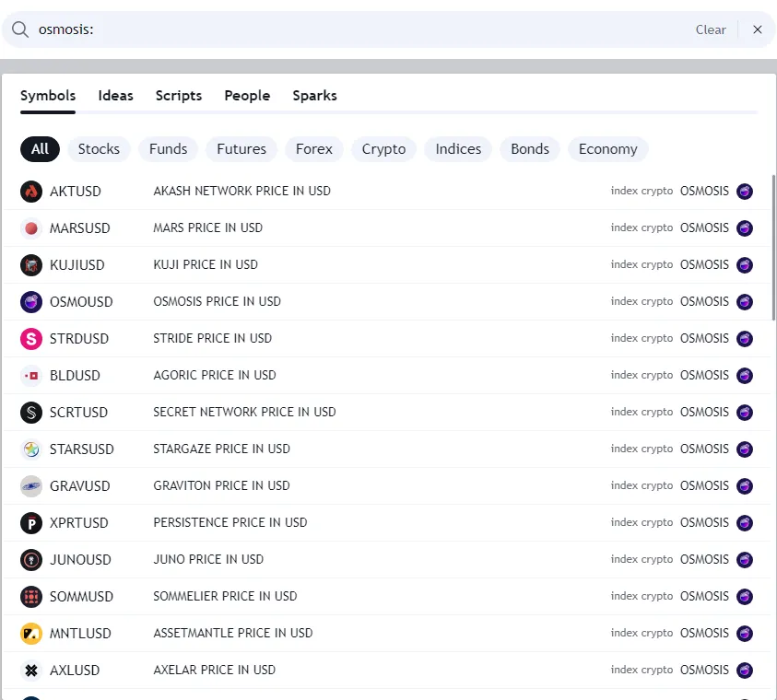Click the OSMOUSD Osmosis logo icon
This screenshot has height=700, width=777.
pyautogui.click(x=31, y=302)
